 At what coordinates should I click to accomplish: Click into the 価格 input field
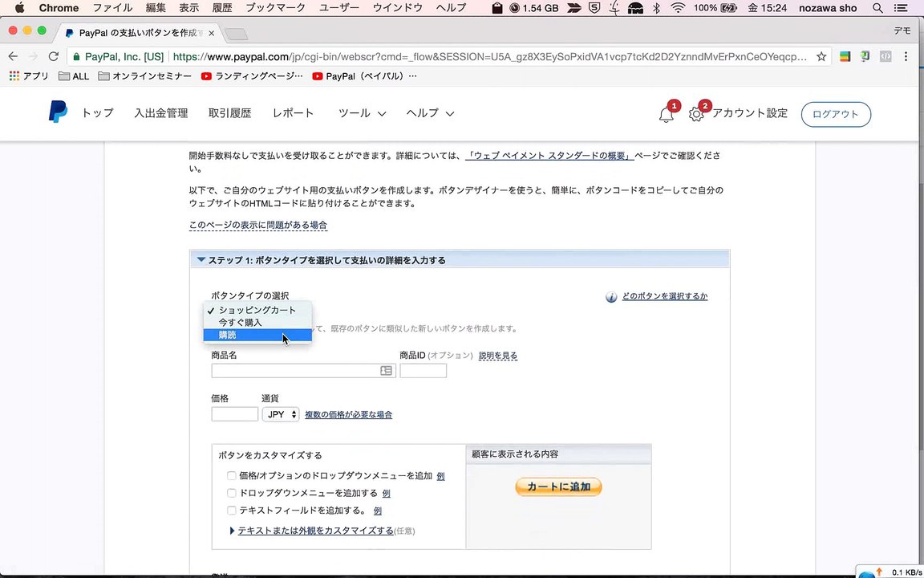click(234, 414)
